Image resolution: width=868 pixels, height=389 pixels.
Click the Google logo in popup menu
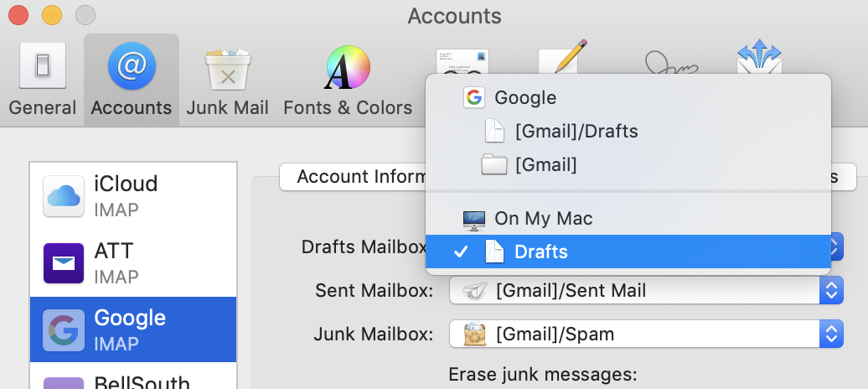(474, 98)
